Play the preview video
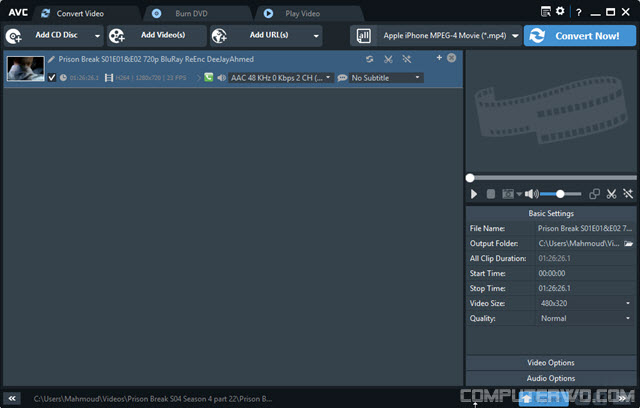Screen dimensions: 640x408 473,194
